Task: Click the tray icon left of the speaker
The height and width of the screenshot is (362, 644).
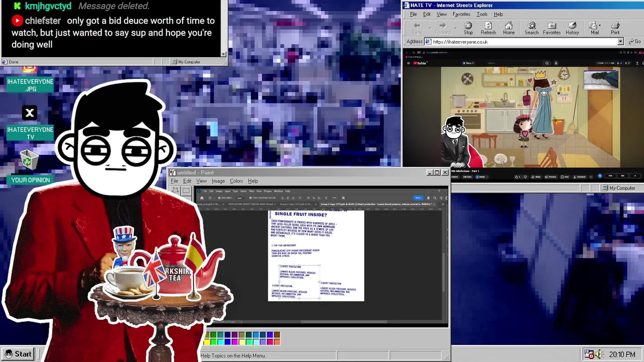Action: click(589, 354)
